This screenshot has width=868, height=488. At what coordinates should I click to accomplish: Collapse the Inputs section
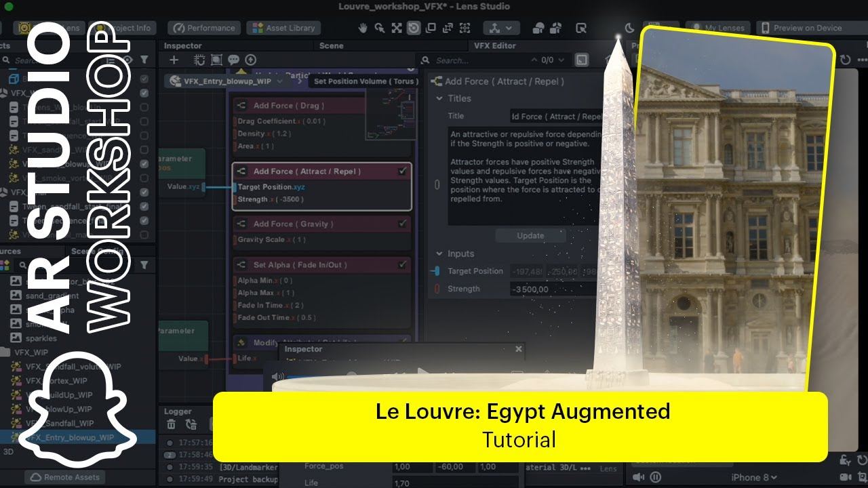[x=440, y=253]
